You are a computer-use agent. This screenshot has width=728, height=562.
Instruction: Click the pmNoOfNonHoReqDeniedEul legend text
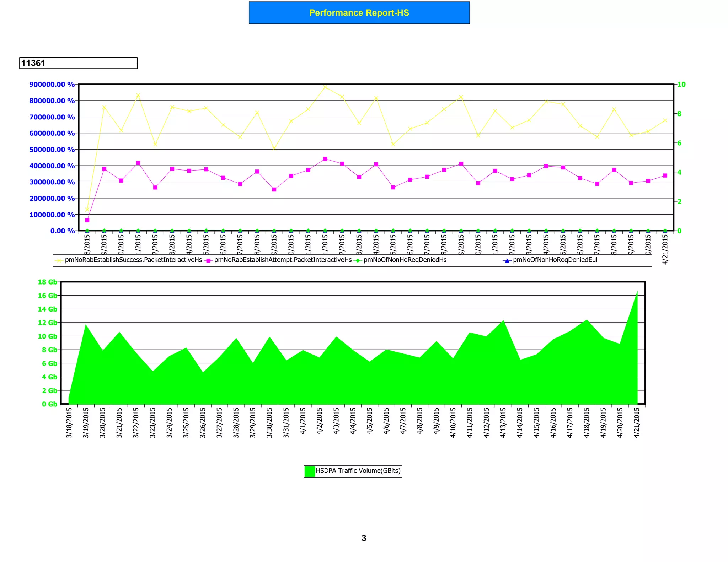[x=555, y=260]
